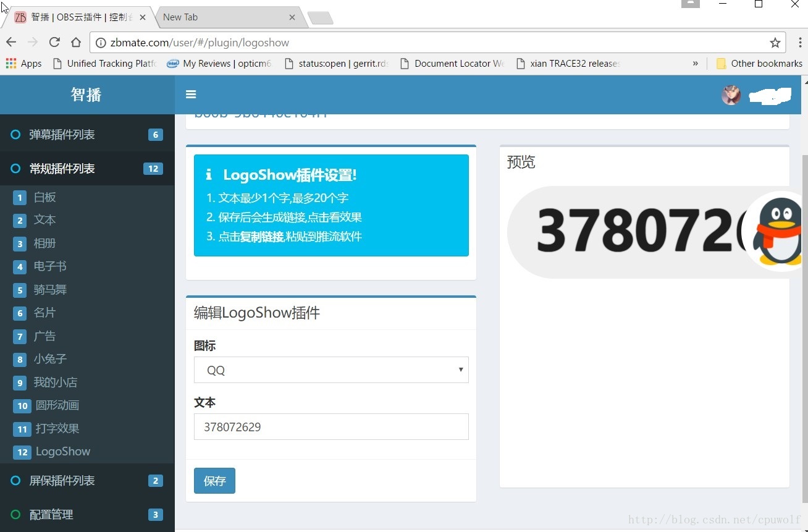Click the 编辑LogoShow插件 panel heading
This screenshot has height=532, width=808.
point(257,313)
